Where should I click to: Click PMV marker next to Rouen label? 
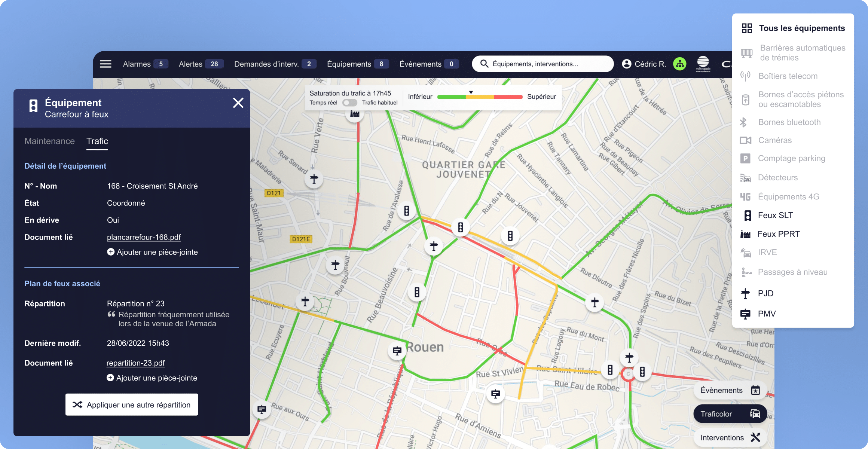click(x=397, y=351)
